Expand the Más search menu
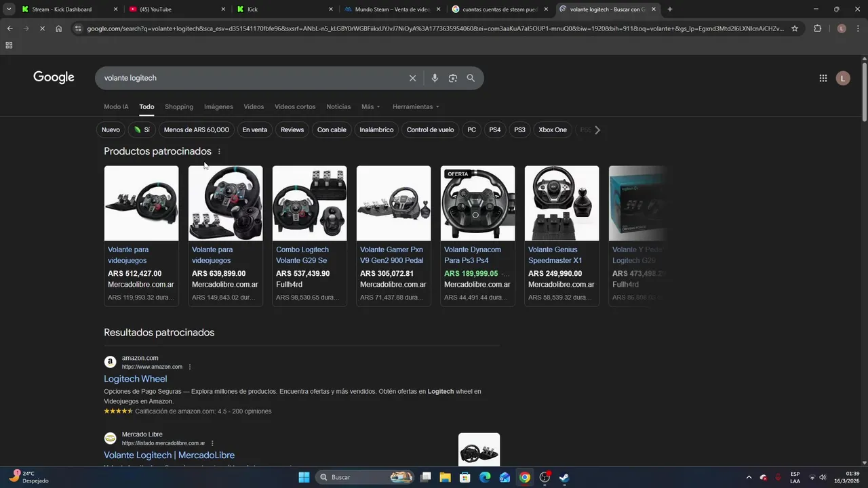Viewport: 868px width, 488px height. (370, 107)
